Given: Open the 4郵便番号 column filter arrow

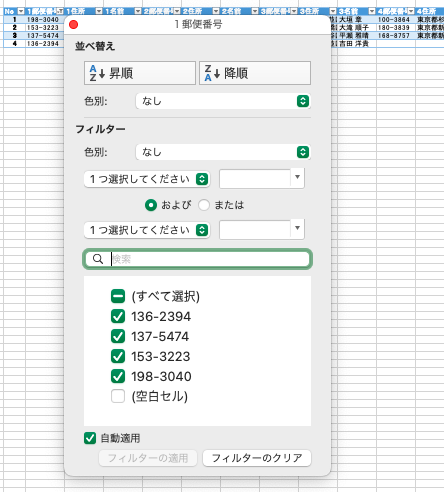Looking at the screenshot, I should [x=411, y=11].
